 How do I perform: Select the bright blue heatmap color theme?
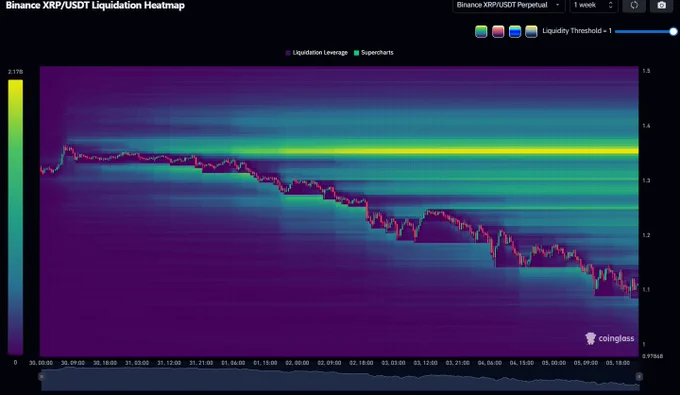point(515,31)
